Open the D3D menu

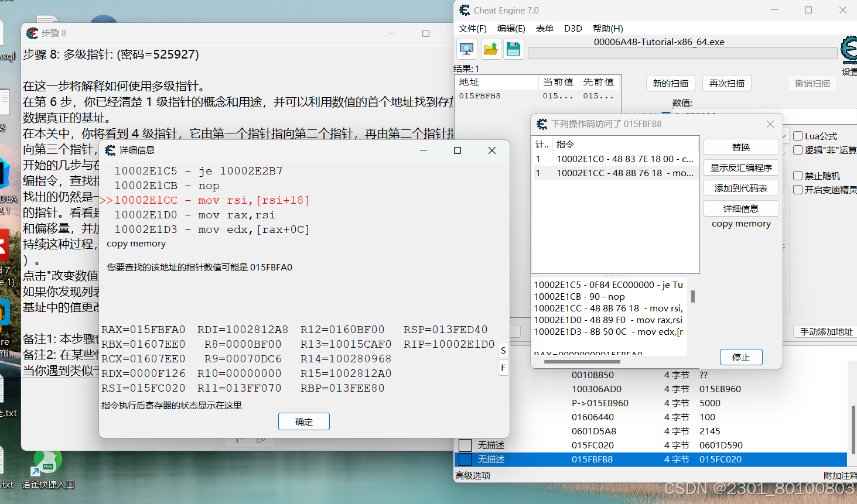(573, 28)
